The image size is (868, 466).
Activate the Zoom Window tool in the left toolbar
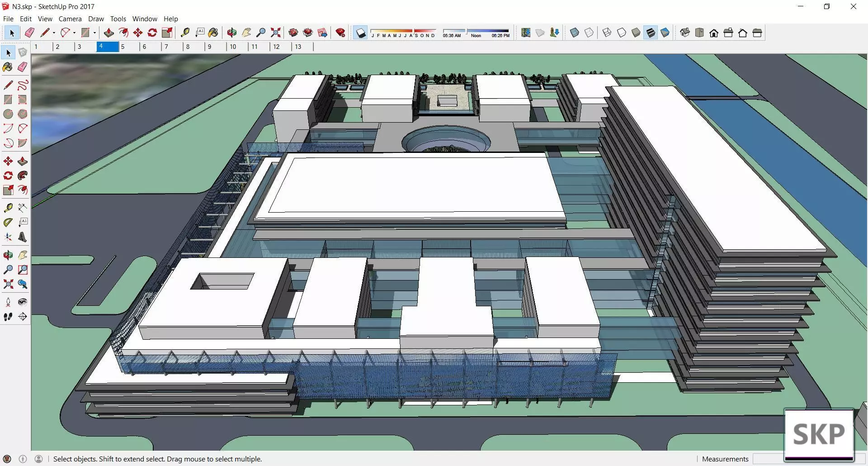23,270
